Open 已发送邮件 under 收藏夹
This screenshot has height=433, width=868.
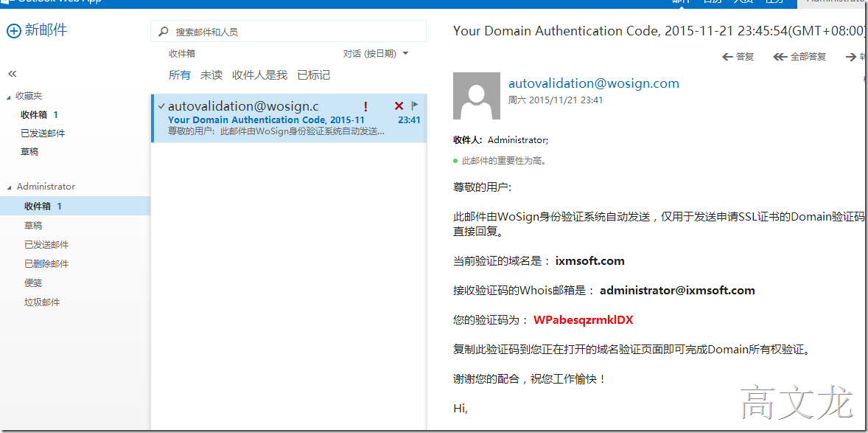43,133
